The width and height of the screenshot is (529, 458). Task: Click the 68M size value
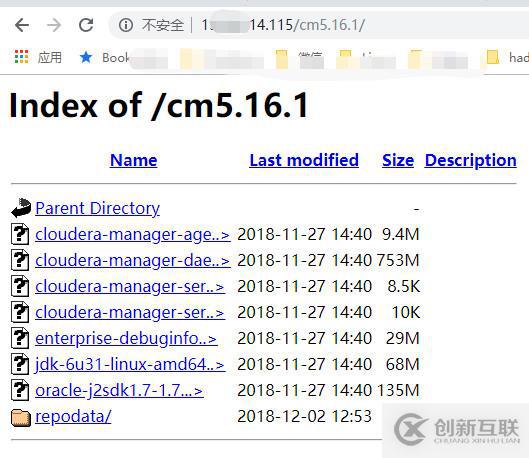pyautogui.click(x=402, y=365)
